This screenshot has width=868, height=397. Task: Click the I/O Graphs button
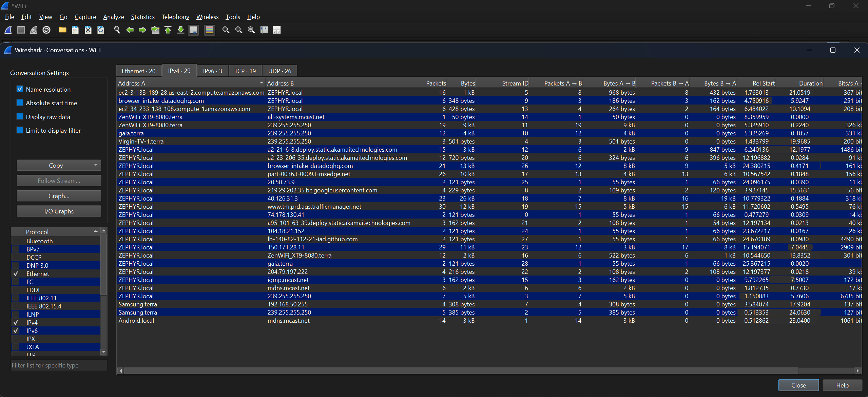point(59,211)
